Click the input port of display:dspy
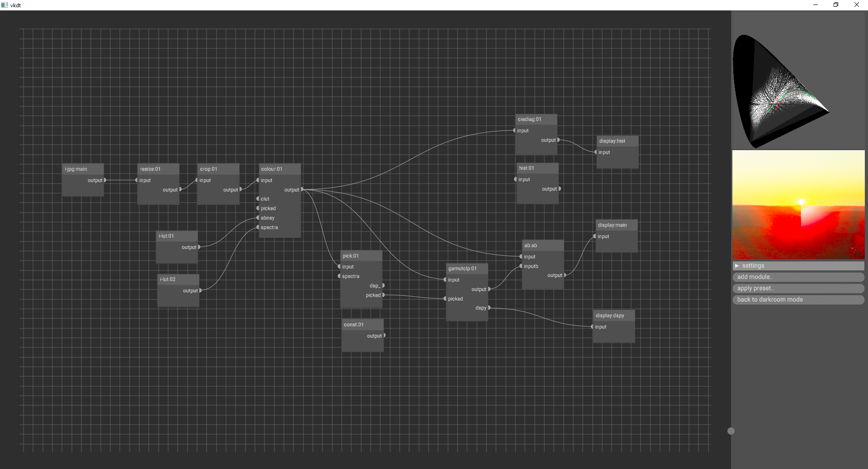 coord(592,327)
